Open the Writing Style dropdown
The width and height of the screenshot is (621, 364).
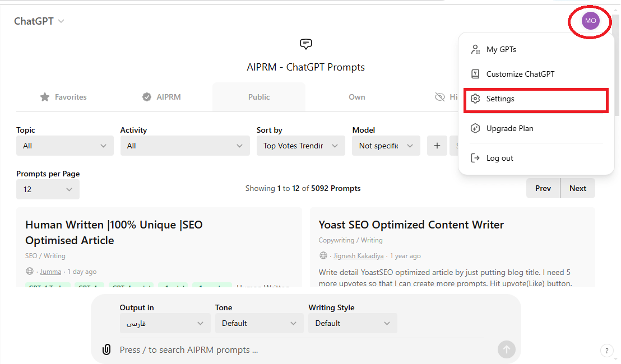(353, 323)
